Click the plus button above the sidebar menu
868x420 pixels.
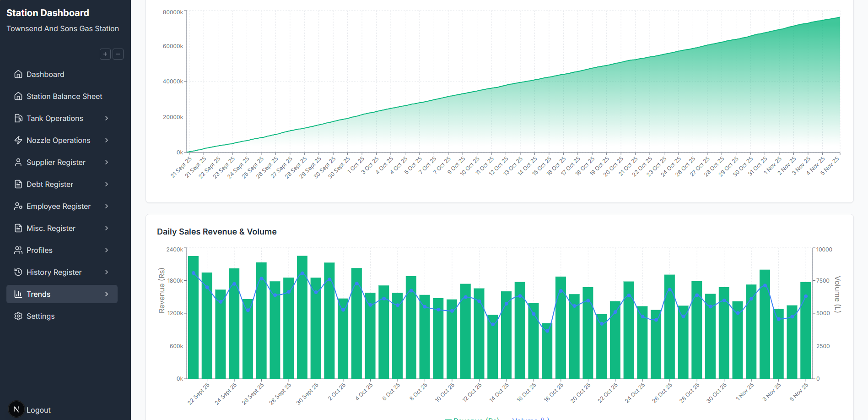pos(105,54)
